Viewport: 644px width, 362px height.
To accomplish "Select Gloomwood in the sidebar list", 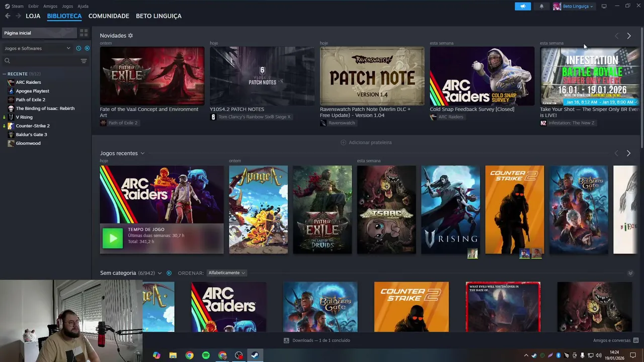I will [28, 143].
